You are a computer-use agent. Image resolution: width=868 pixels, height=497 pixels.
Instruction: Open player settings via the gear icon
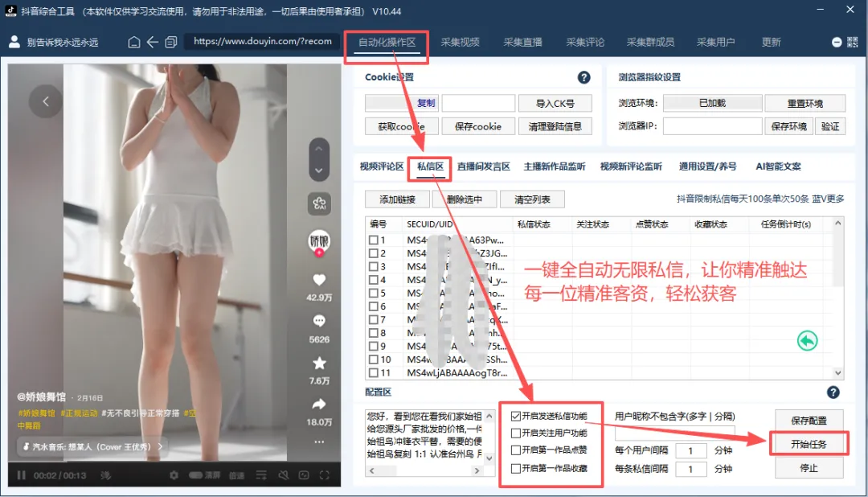coord(174,474)
